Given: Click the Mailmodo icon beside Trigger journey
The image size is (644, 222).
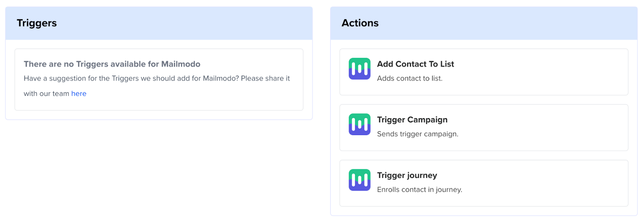Looking at the screenshot, I should (x=359, y=180).
